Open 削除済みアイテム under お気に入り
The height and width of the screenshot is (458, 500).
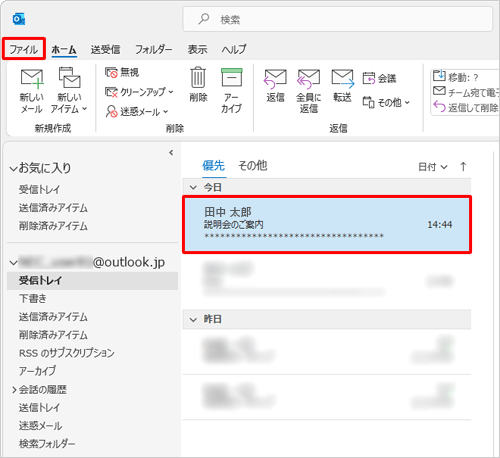coord(53,226)
